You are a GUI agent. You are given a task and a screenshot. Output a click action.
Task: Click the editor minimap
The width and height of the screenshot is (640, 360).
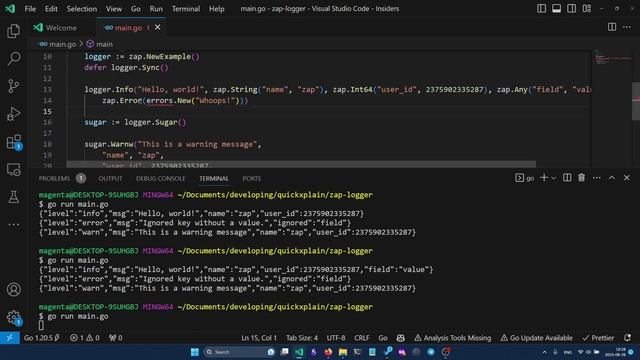[612, 109]
